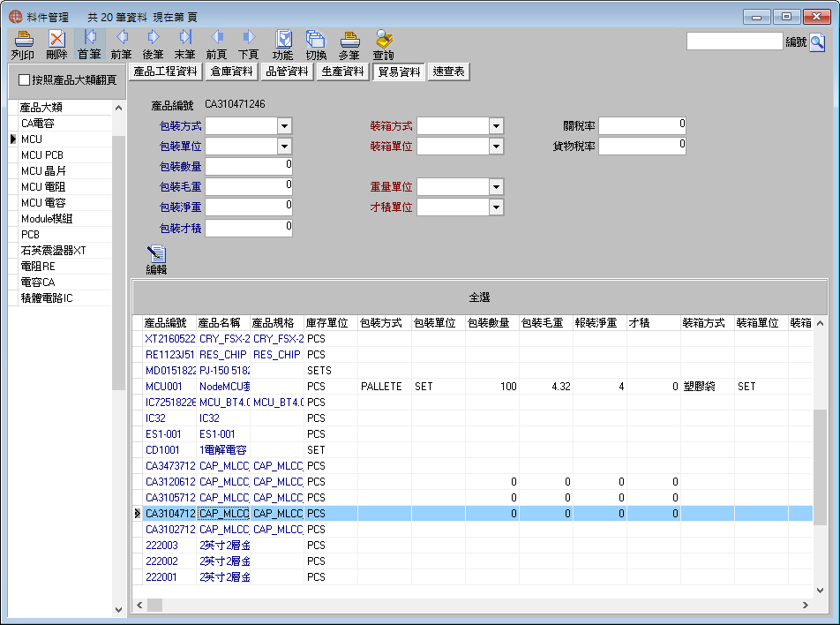Open the 裝箱單位 dropdown list
The image size is (840, 625).
click(496, 147)
